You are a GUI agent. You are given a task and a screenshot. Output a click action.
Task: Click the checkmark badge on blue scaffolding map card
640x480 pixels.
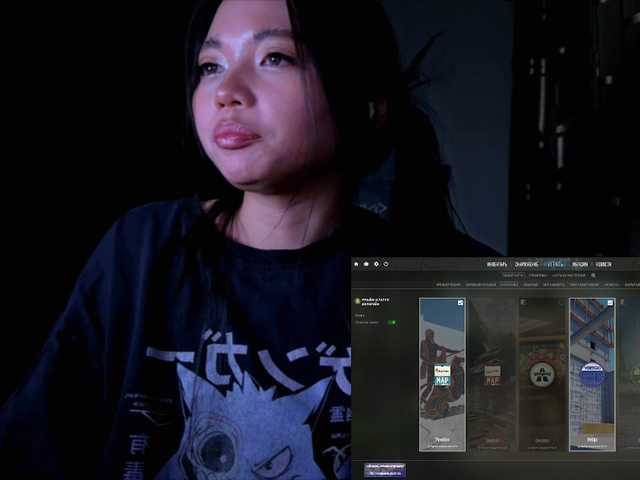(610, 303)
